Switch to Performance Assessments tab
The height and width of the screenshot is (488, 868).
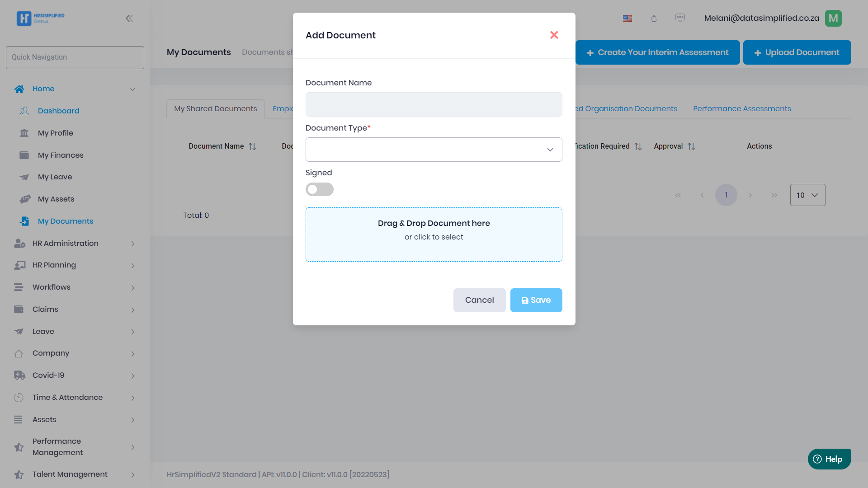click(x=742, y=109)
